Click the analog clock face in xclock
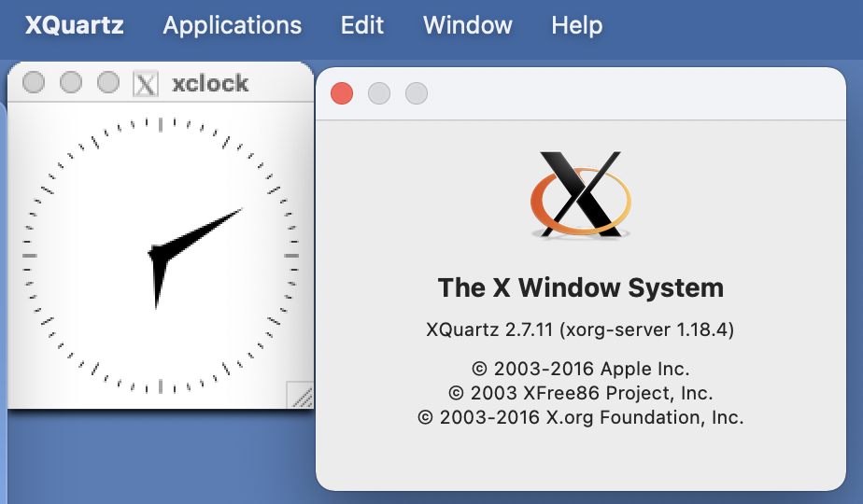 click(x=160, y=256)
